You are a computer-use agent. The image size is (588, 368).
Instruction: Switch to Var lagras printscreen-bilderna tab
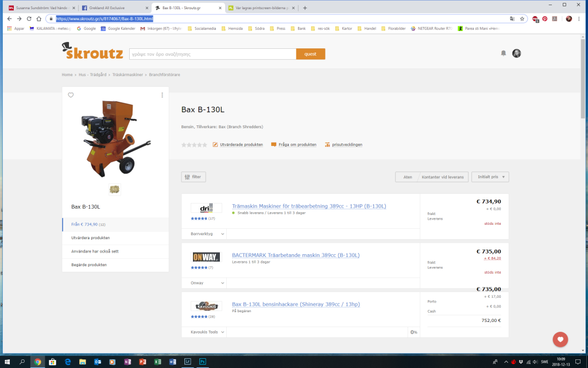click(x=262, y=8)
